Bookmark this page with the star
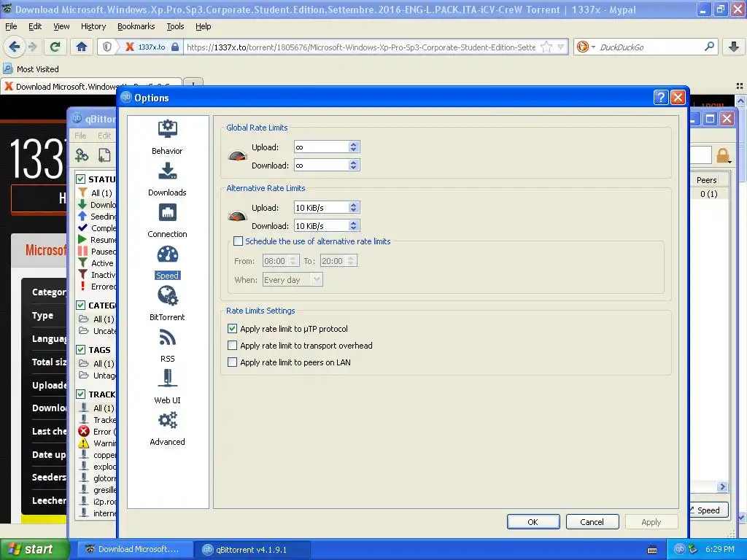 (546, 47)
